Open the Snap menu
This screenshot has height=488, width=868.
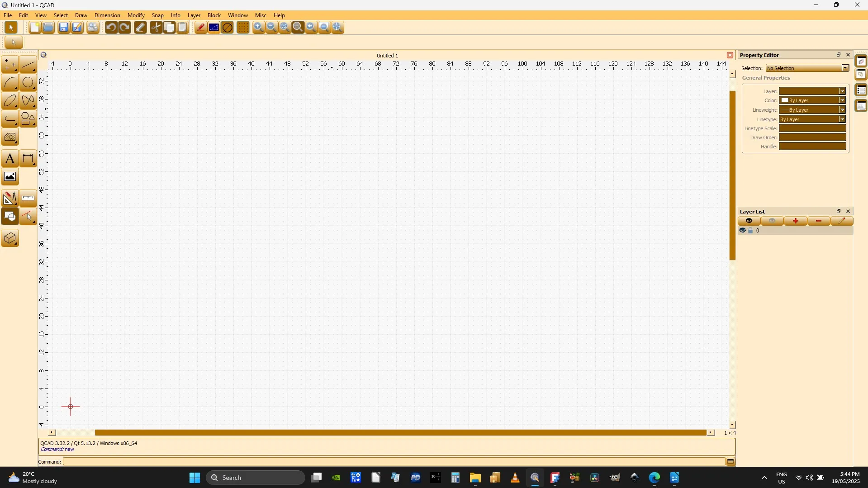pyautogui.click(x=157, y=15)
